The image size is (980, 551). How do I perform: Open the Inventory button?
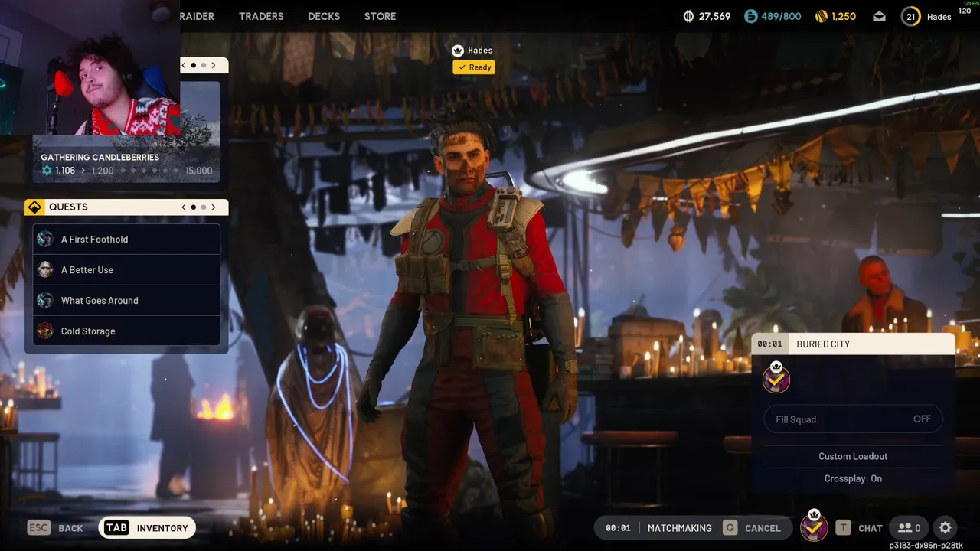click(x=147, y=527)
